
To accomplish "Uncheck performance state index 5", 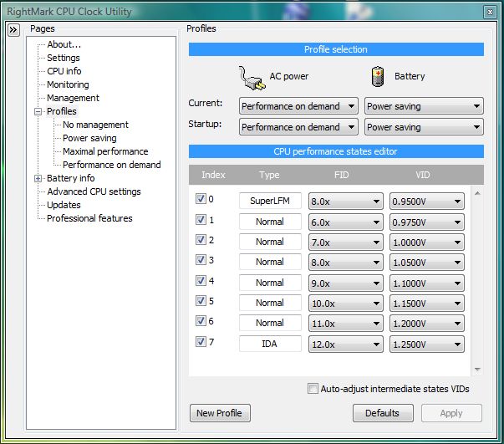I will [x=201, y=301].
